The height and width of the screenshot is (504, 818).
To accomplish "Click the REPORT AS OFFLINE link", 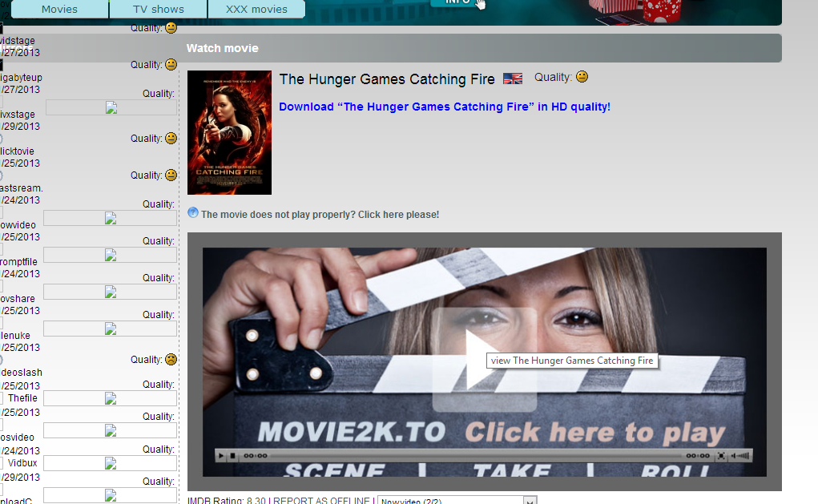I will tap(321, 500).
